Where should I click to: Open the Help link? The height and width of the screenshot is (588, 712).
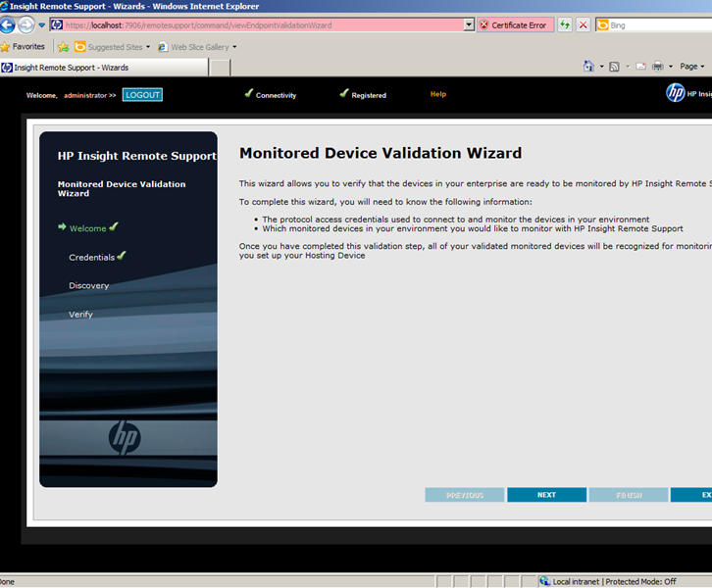438,94
